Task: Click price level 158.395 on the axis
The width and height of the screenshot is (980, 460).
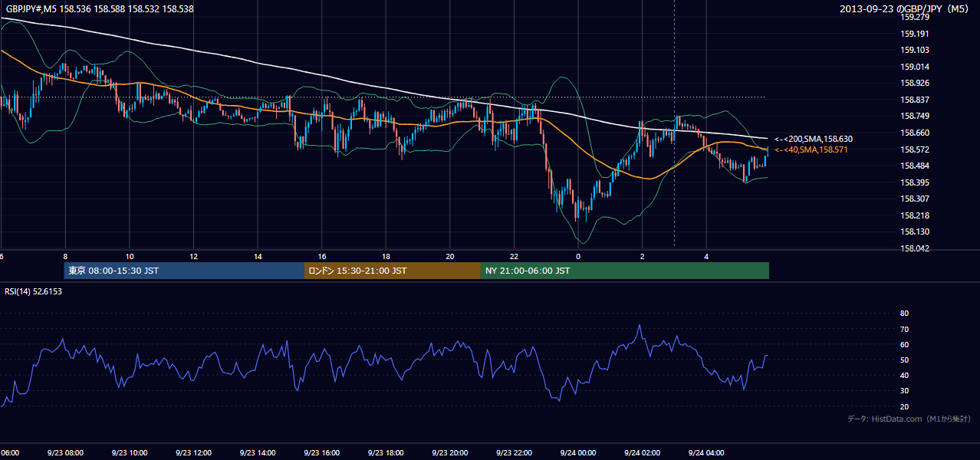Action: 915,182
